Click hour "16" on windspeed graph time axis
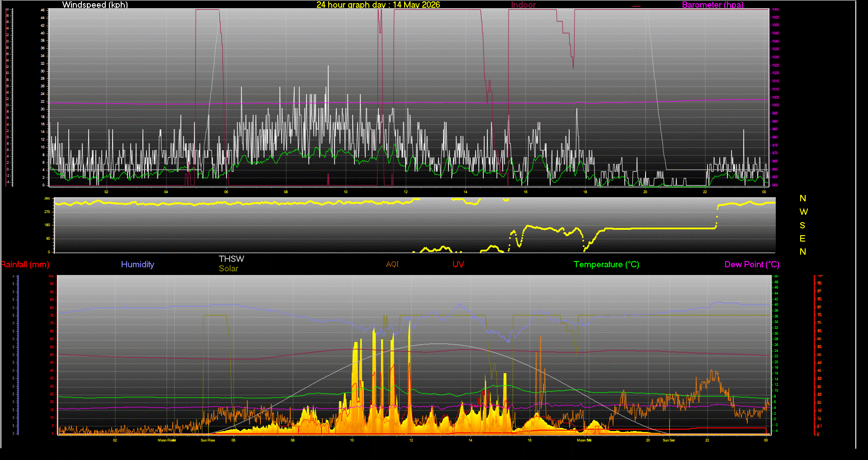The height and width of the screenshot is (460, 868). point(525,192)
